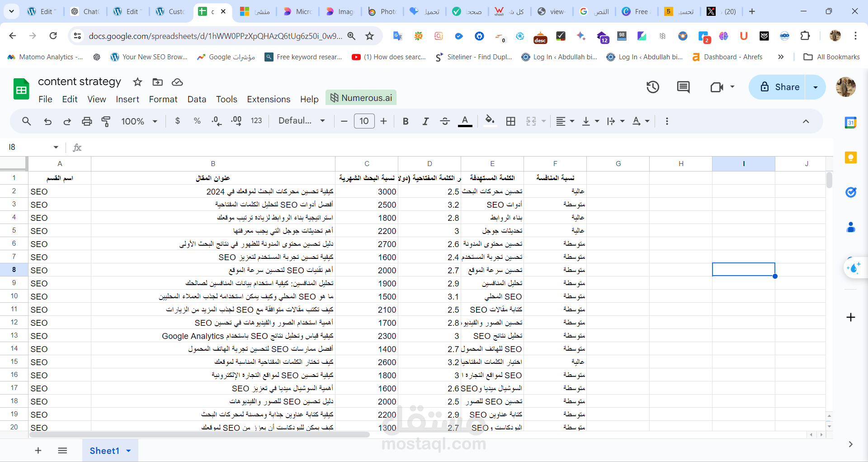Image resolution: width=868 pixels, height=462 pixels.
Task: Open Contacts side panel
Action: 850,227
